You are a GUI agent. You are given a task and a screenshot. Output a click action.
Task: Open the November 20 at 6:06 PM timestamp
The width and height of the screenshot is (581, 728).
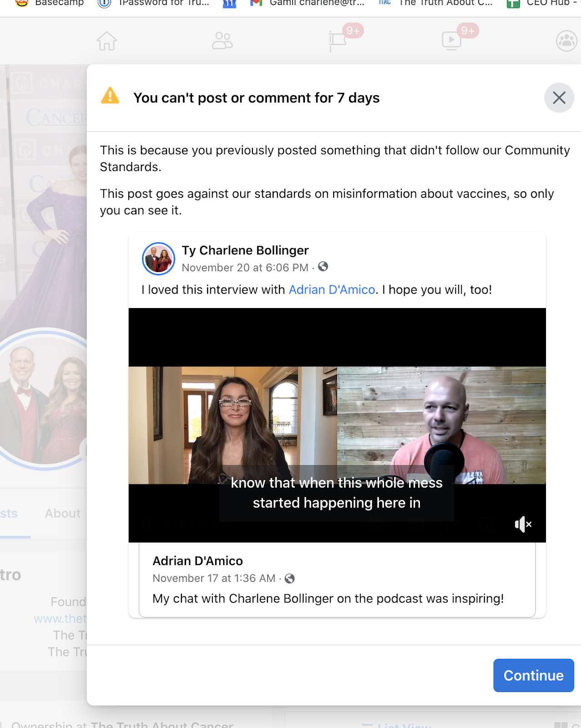[245, 268]
